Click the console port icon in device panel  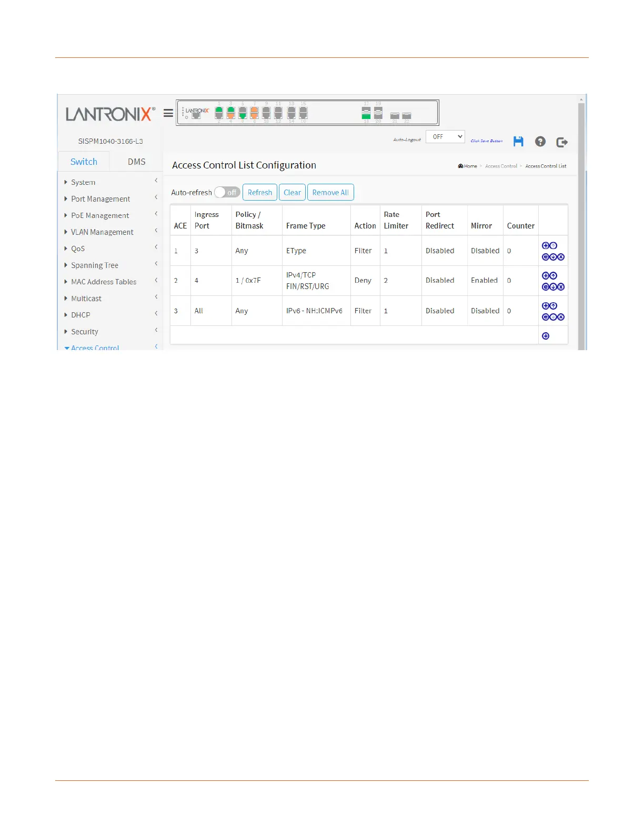196,116
